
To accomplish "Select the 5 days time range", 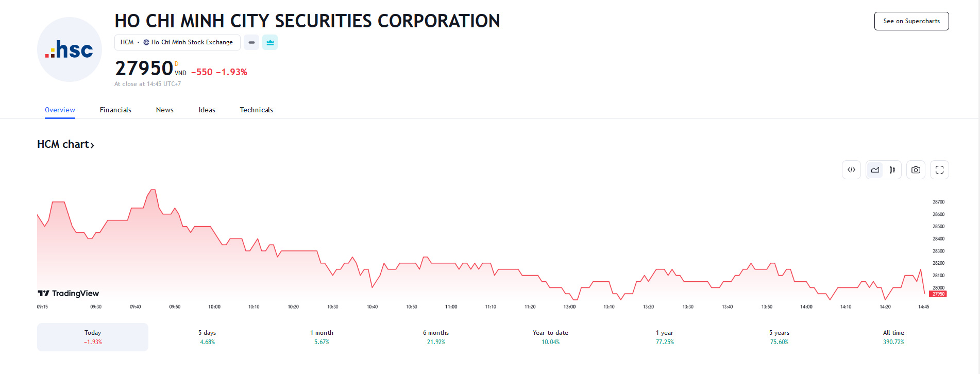I will (207, 337).
